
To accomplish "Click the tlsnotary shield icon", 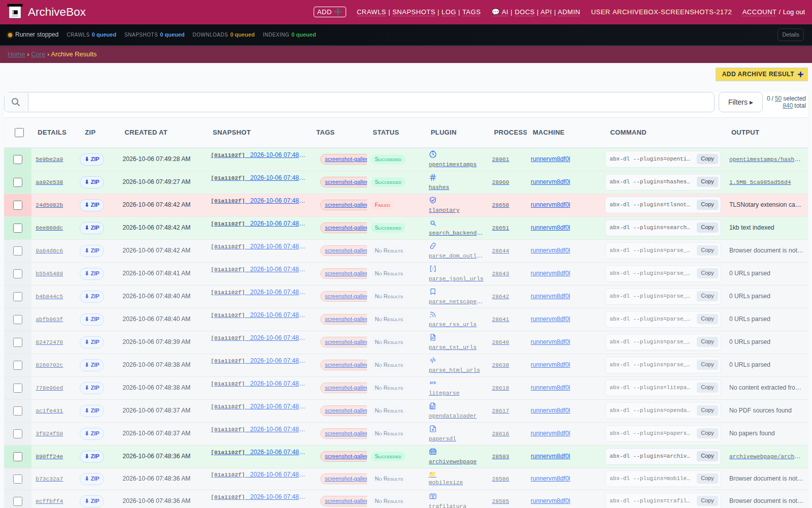I will coord(433,200).
